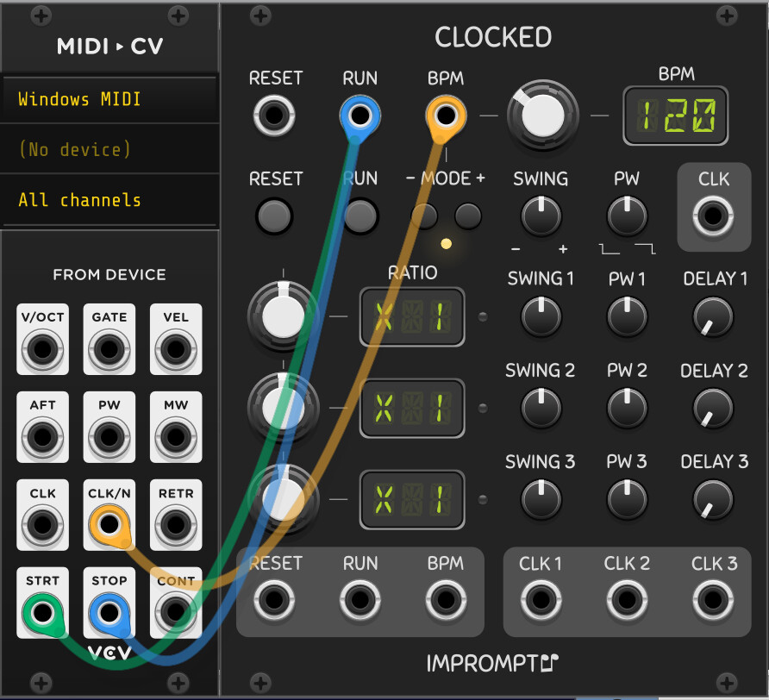Click the CONT output jack
Screen dimensions: 769x700
pyautogui.click(x=176, y=612)
